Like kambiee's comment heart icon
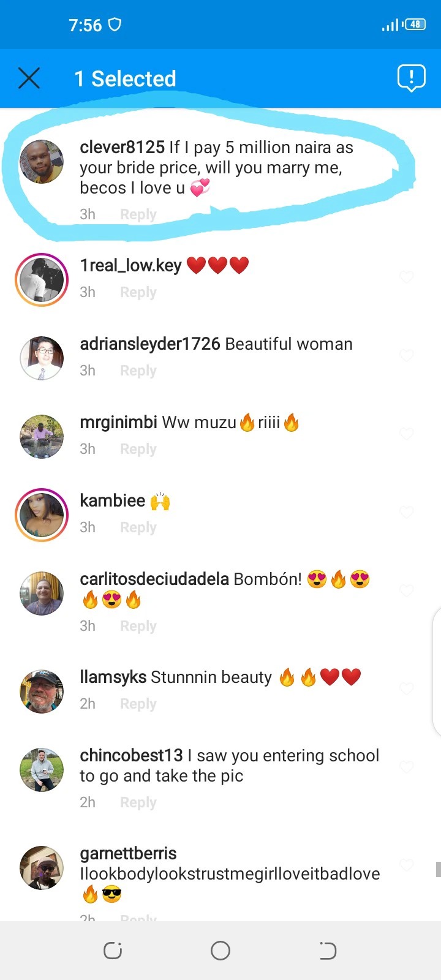Viewport: 441px width, 980px height. click(407, 511)
